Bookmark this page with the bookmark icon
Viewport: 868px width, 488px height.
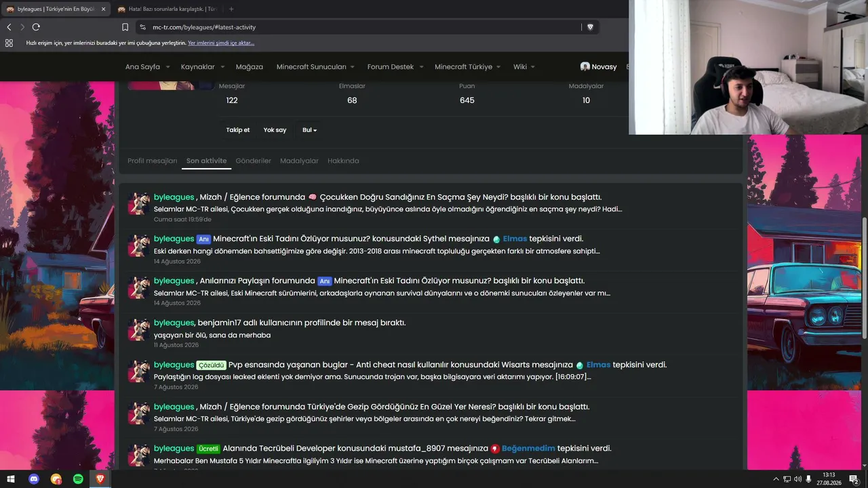pyautogui.click(x=125, y=27)
